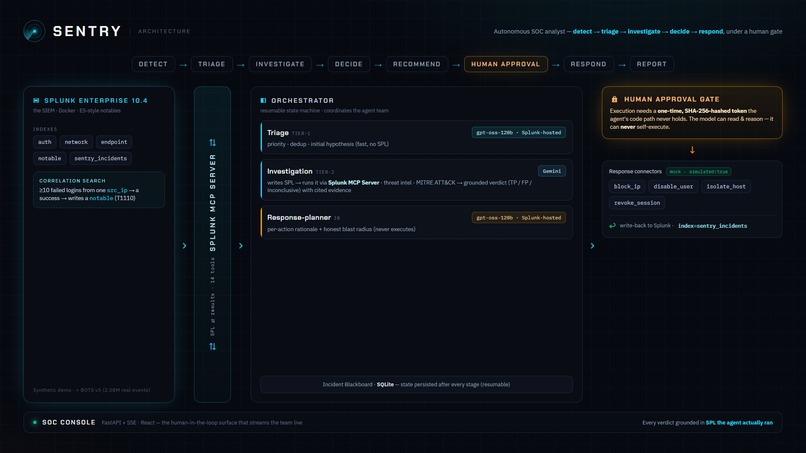Click Response-planner's gpt-oss-120b Splunk-hosted badge
This screenshot has height=453, width=806.
pyautogui.click(x=519, y=218)
